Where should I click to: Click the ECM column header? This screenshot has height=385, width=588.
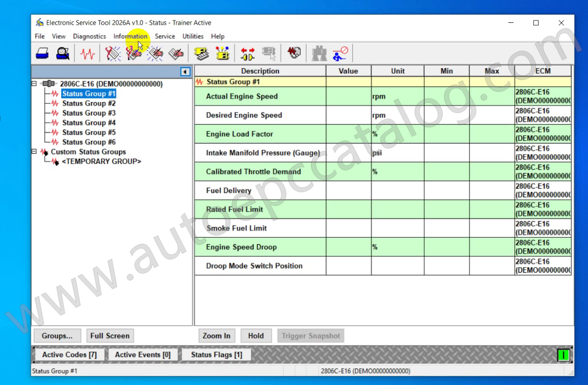tap(543, 71)
